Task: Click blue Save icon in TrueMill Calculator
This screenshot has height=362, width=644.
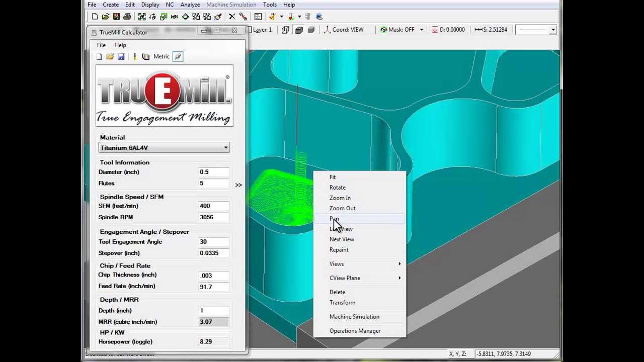Action: 121,56
